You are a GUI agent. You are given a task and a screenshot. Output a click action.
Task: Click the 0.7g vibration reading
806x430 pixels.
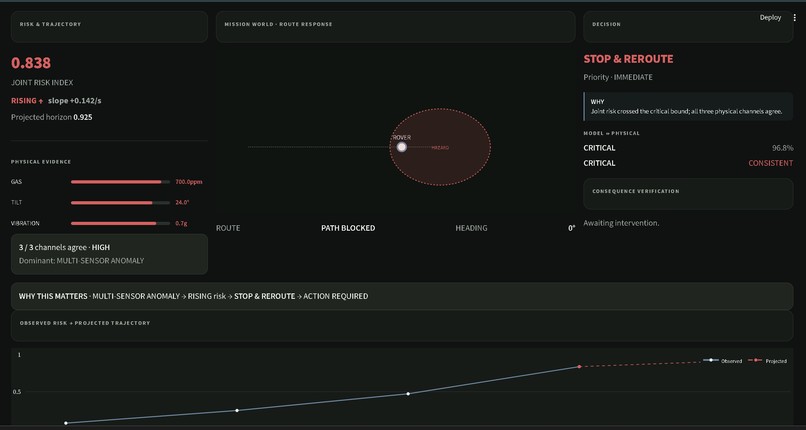pos(181,223)
